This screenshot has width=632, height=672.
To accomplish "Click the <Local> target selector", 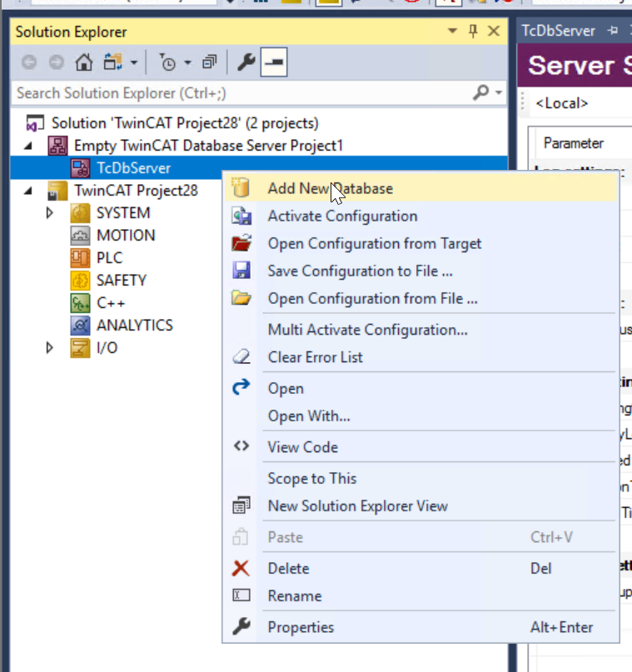I will pyautogui.click(x=562, y=103).
